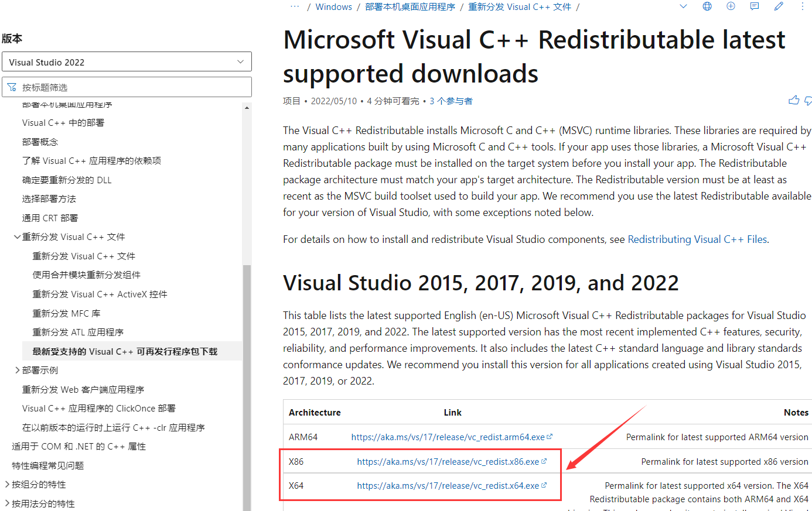Open 在以前版本的运行时上运行 C++ -clr 应用程序

114,428
